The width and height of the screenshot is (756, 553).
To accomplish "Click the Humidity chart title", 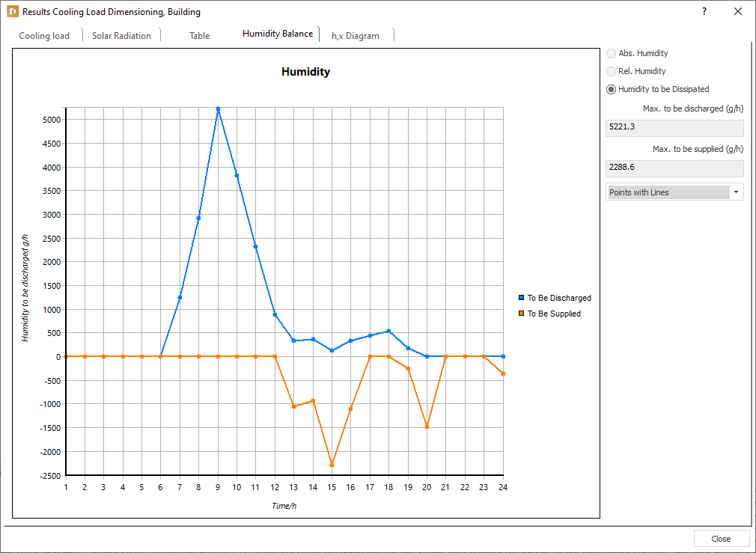I will [305, 72].
